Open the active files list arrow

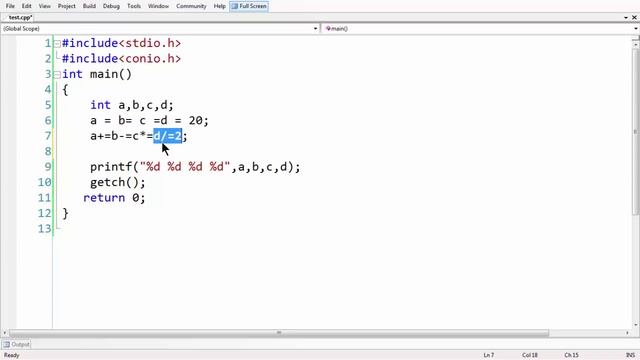pyautogui.click(x=626, y=18)
